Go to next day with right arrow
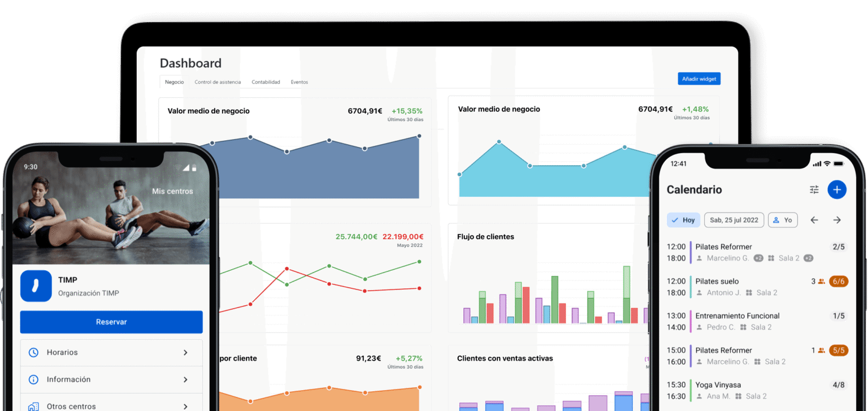The width and height of the screenshot is (868, 411). coord(837,220)
